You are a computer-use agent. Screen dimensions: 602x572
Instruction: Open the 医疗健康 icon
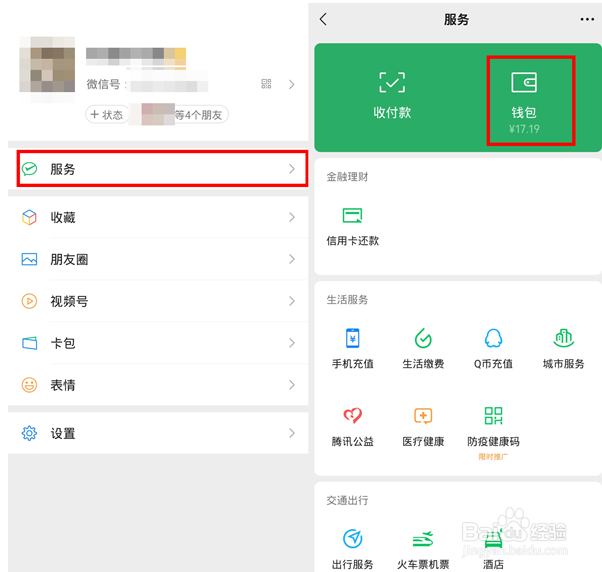click(x=423, y=416)
